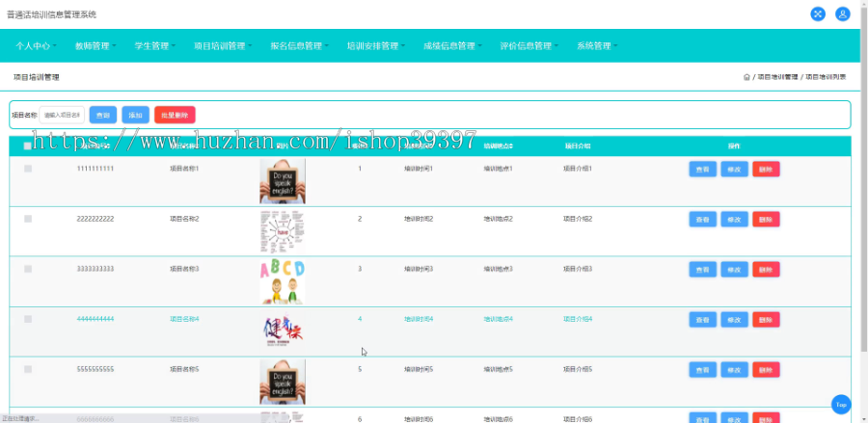Jump back up with the Top button
The width and height of the screenshot is (868, 423).
pyautogui.click(x=841, y=404)
